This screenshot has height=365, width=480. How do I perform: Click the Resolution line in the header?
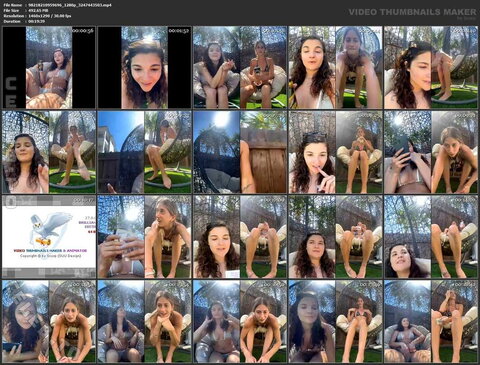(x=37, y=16)
